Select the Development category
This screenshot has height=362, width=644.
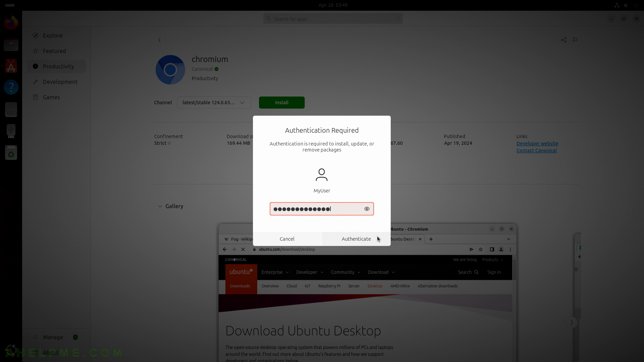click(56, 82)
